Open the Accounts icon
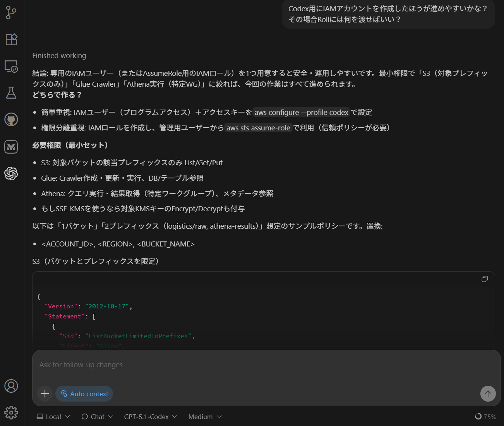Viewport: 504px width, 426px height. point(11,386)
